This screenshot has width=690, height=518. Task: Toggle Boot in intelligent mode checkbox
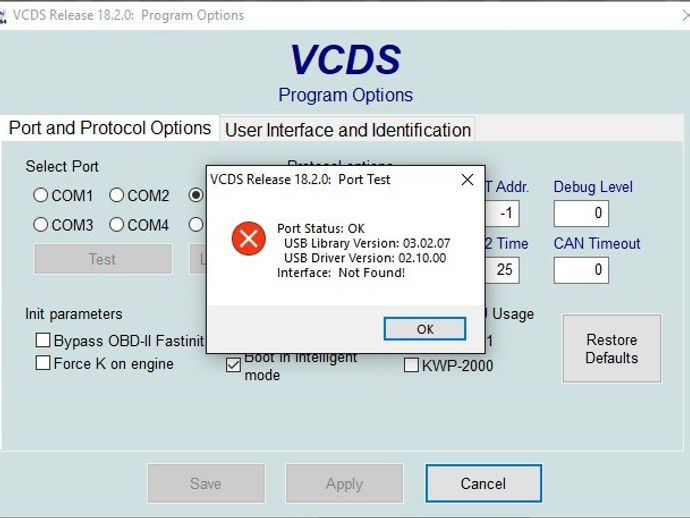[x=233, y=365]
